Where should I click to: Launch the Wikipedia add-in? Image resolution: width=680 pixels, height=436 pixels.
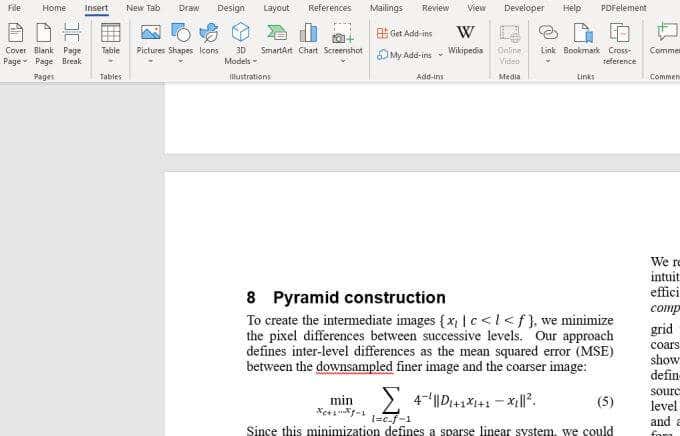(465, 40)
